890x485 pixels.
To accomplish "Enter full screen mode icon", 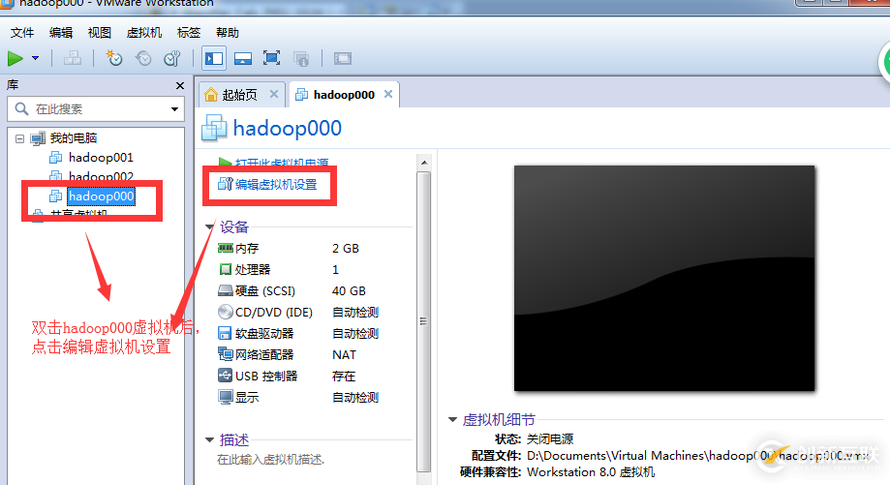I will tap(271, 58).
